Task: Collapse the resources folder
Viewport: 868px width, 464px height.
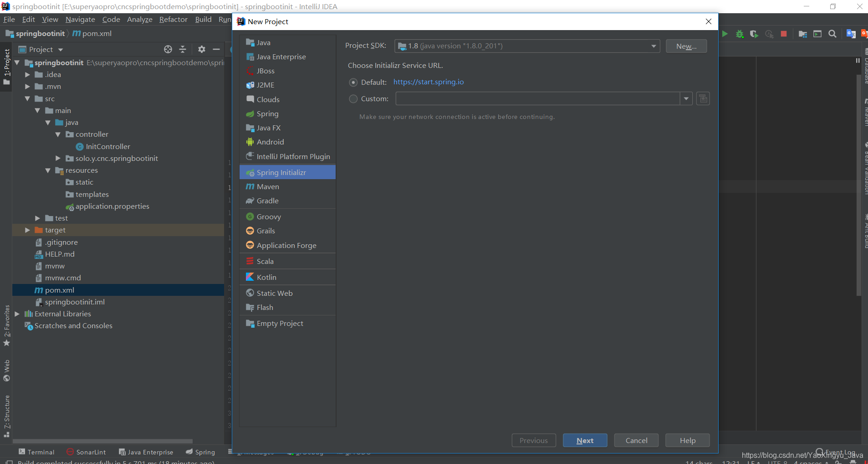Action: click(x=48, y=170)
